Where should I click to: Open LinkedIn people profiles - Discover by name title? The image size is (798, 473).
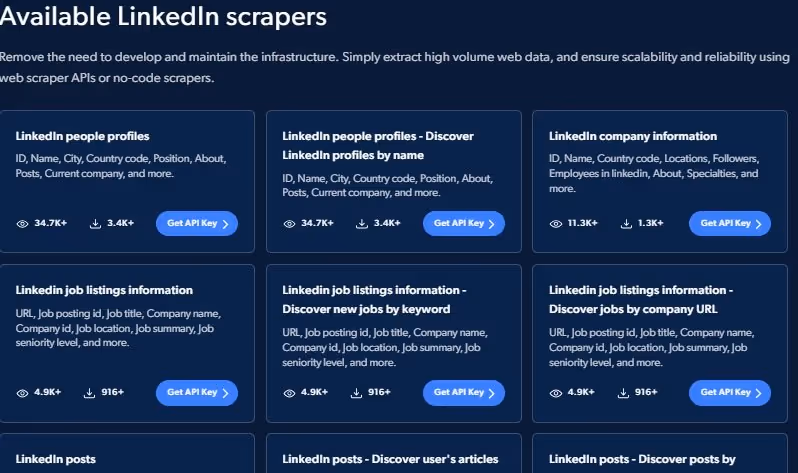(x=378, y=146)
